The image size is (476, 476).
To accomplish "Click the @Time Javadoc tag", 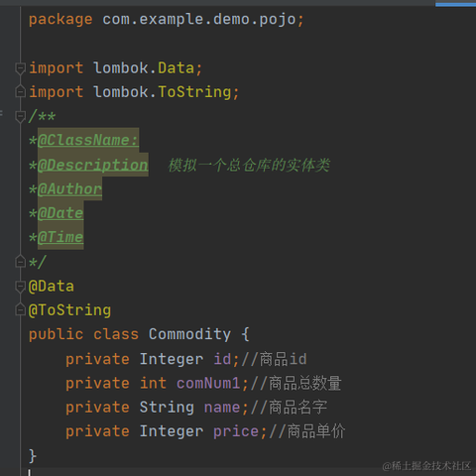I will pos(60,237).
